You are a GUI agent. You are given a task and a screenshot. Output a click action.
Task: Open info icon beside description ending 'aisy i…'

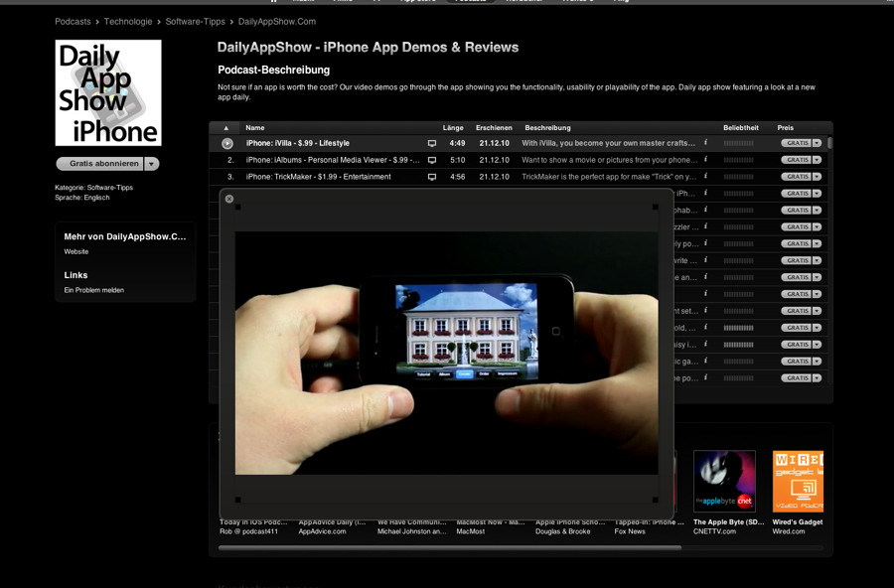pos(706,344)
